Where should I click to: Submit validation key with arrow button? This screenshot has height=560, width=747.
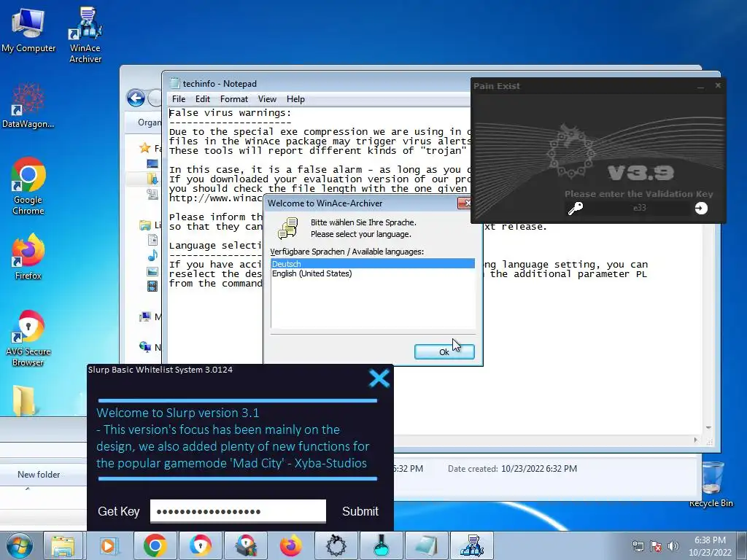701,208
